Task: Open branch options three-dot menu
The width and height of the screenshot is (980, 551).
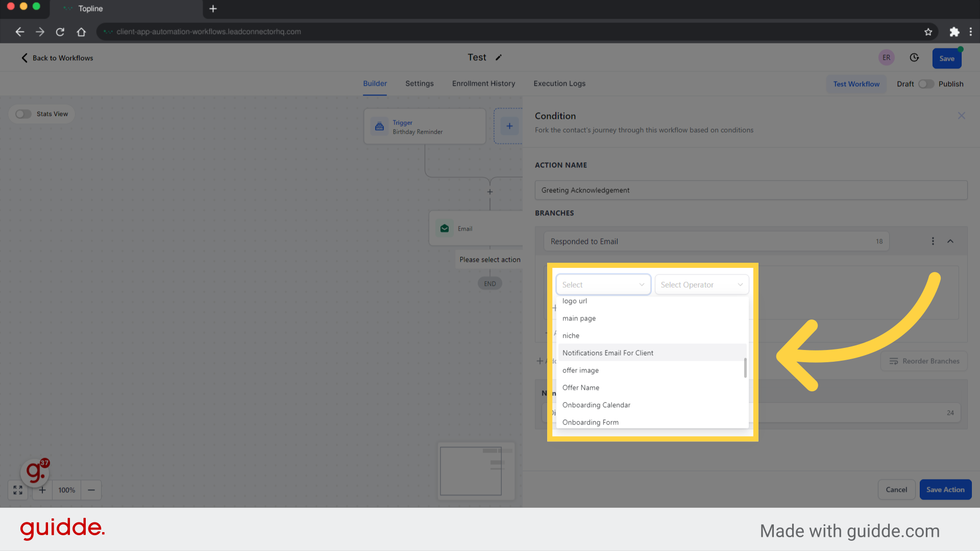Action: (933, 241)
